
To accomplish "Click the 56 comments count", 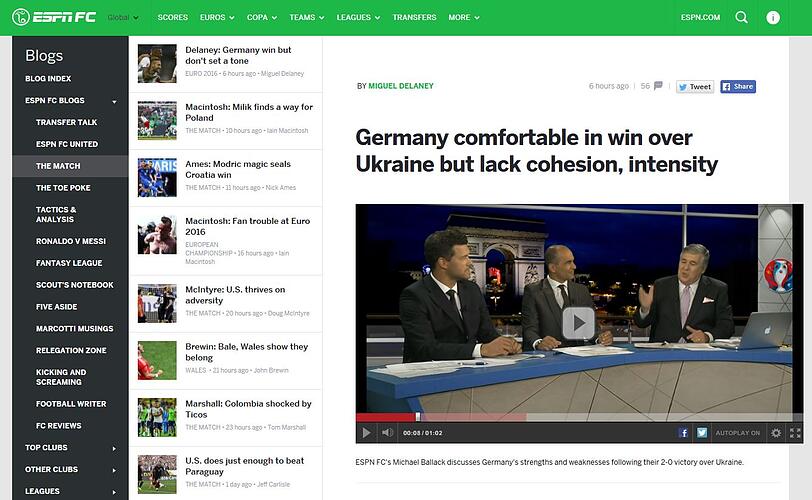I will [x=645, y=86].
